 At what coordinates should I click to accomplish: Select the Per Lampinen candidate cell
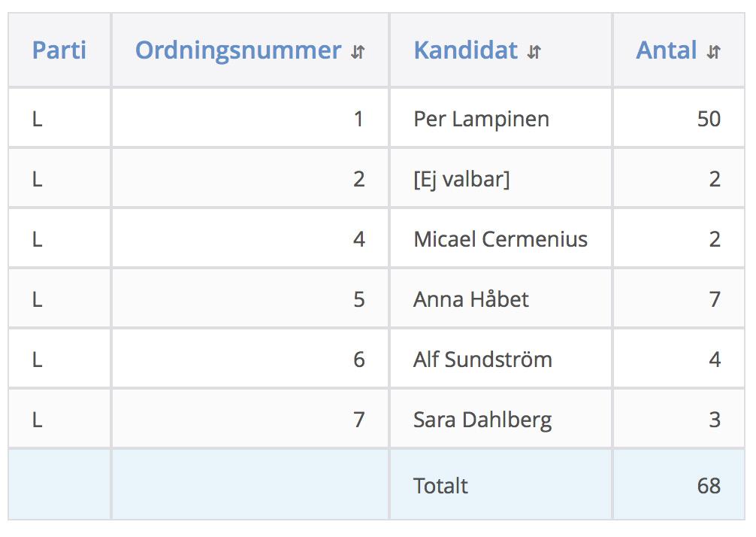click(x=501, y=118)
